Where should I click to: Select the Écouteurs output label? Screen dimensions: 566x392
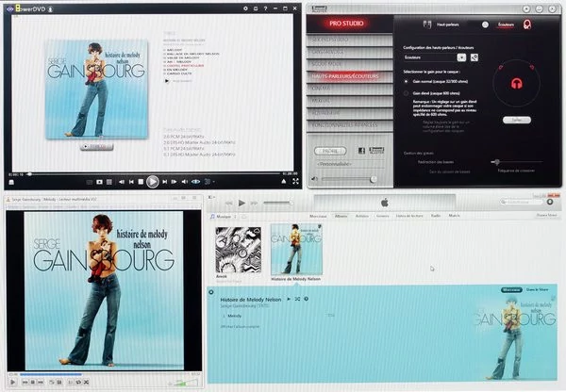tap(506, 24)
